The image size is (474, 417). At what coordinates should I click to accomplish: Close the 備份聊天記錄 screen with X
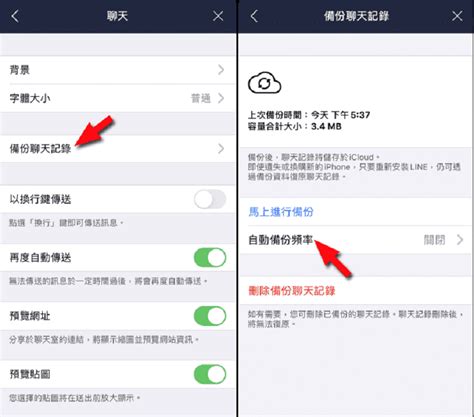(457, 16)
